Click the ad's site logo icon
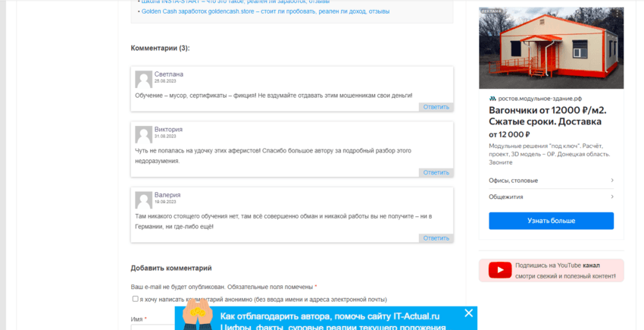 (x=492, y=99)
